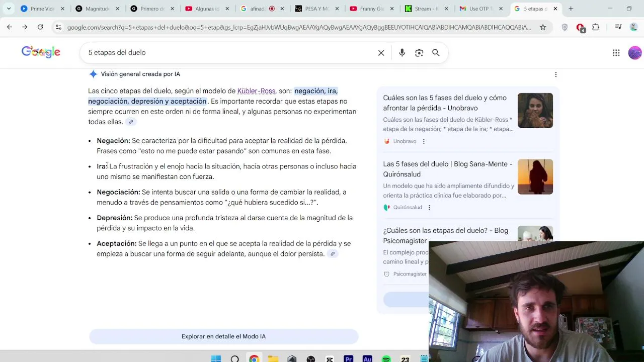644x362 pixels.
Task: Open Spotify from the taskbar
Action: (x=386, y=359)
